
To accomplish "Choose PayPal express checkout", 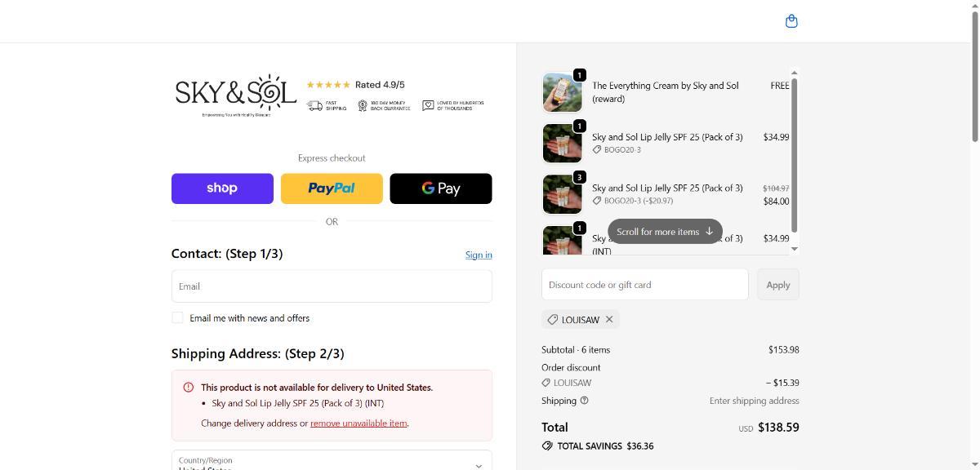I will (x=332, y=188).
